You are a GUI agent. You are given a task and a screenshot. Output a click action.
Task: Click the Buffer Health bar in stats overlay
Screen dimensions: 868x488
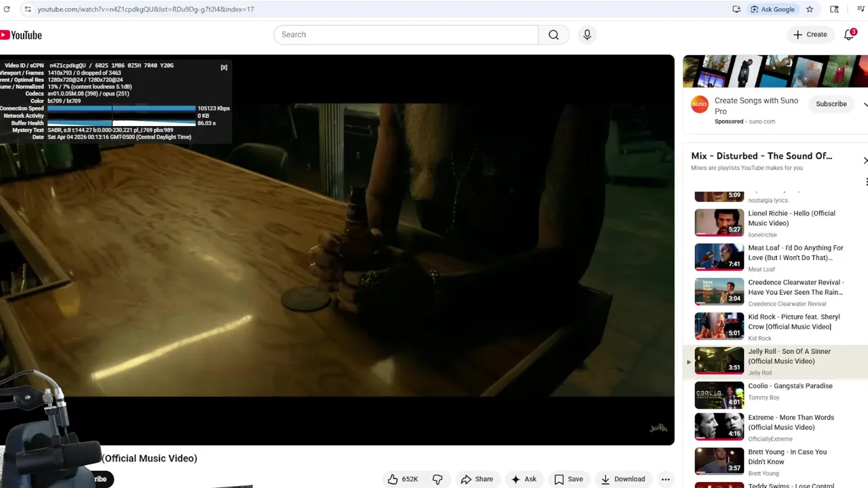click(x=121, y=123)
